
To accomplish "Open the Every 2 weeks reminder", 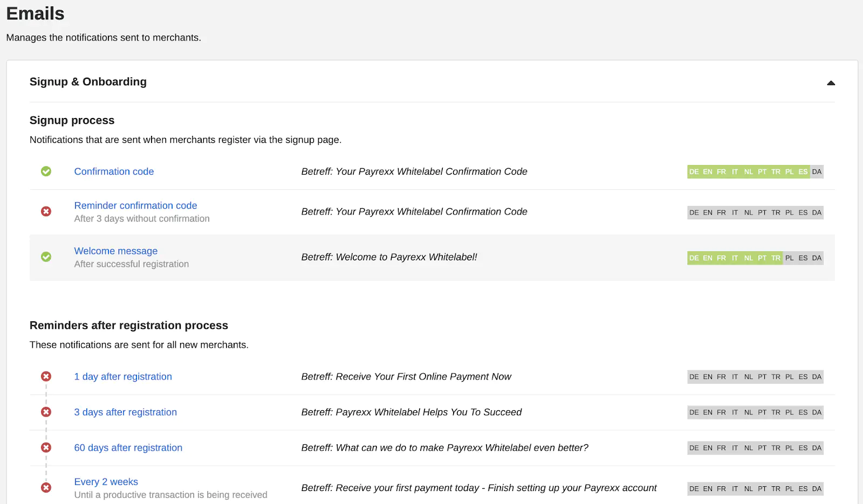I will (x=106, y=481).
